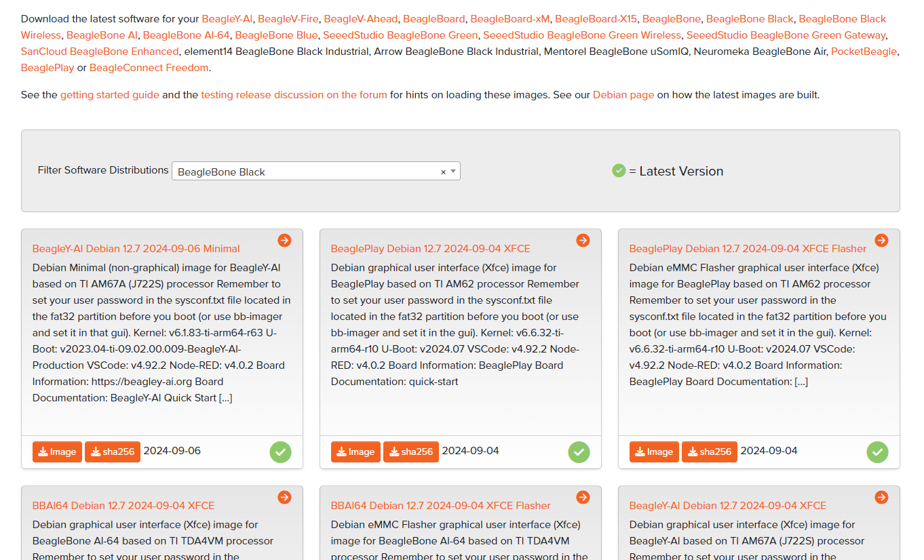
Task: Open arrow icon on BBAI64 XFCE card
Action: (284, 498)
